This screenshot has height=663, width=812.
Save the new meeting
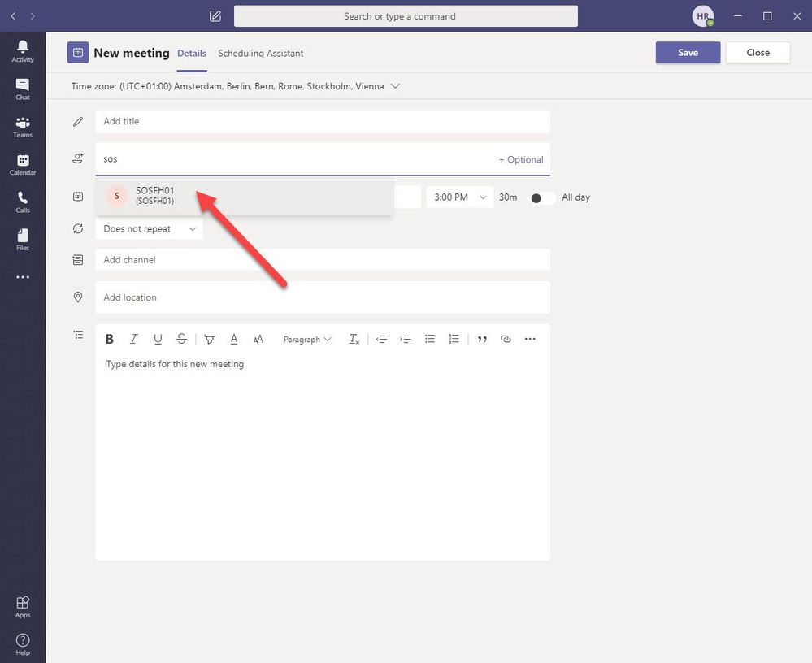click(x=688, y=52)
